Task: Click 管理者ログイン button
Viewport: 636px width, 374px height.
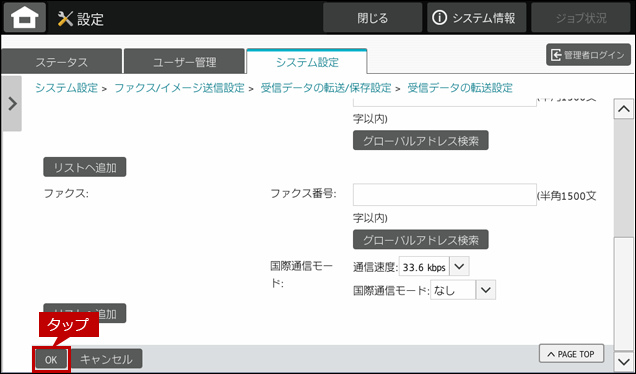Action: click(589, 55)
